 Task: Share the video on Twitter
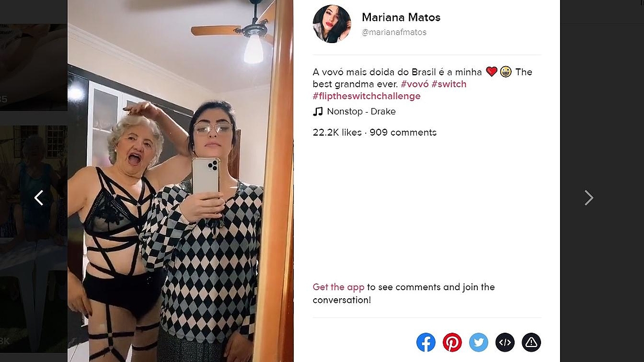pyautogui.click(x=478, y=342)
